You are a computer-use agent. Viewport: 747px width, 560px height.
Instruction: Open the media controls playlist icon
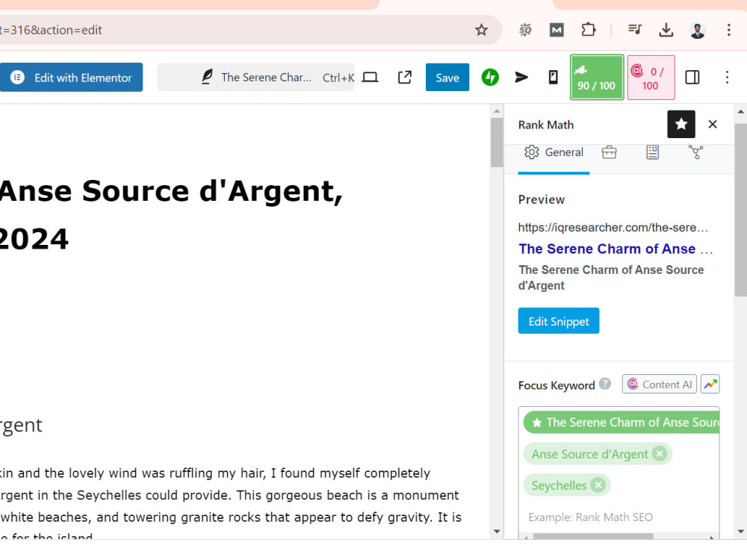pyautogui.click(x=634, y=30)
